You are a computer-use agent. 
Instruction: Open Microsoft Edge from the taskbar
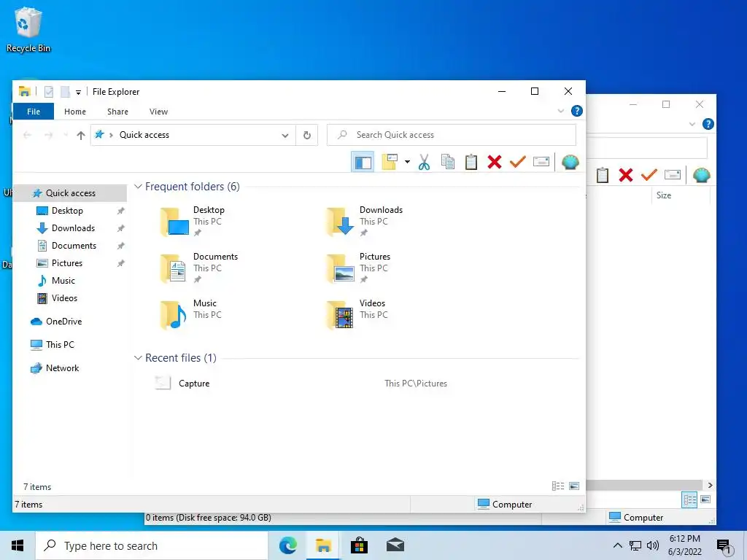coord(287,545)
